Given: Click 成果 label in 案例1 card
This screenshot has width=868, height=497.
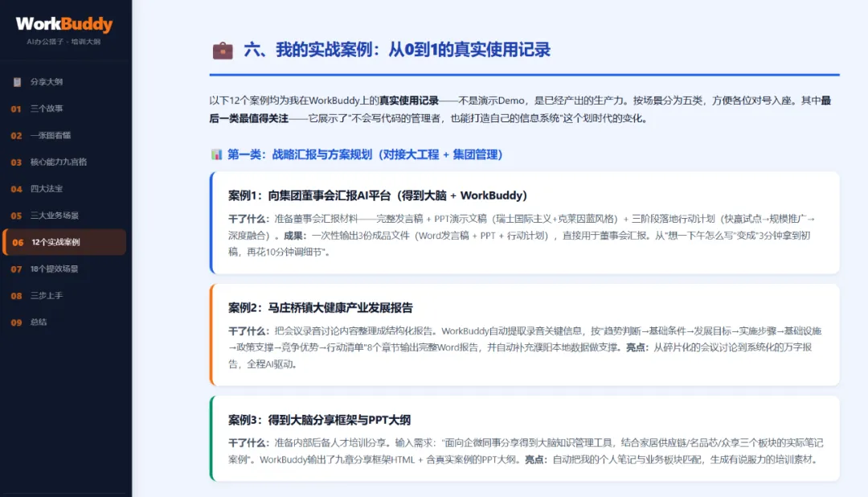Looking at the screenshot, I should coord(294,236).
